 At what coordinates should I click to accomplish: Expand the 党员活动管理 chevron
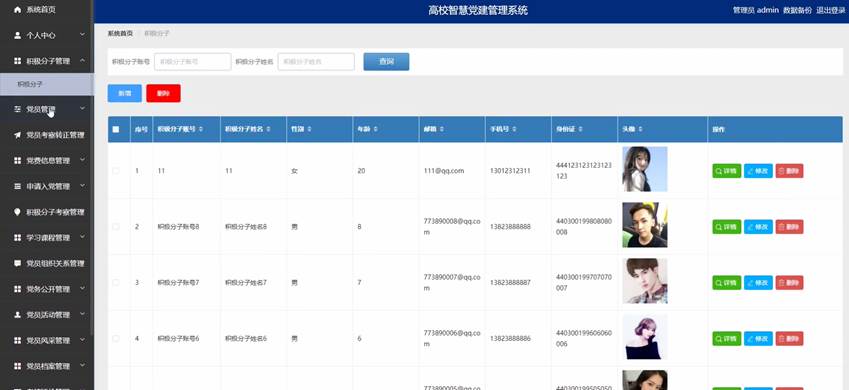[x=82, y=314]
